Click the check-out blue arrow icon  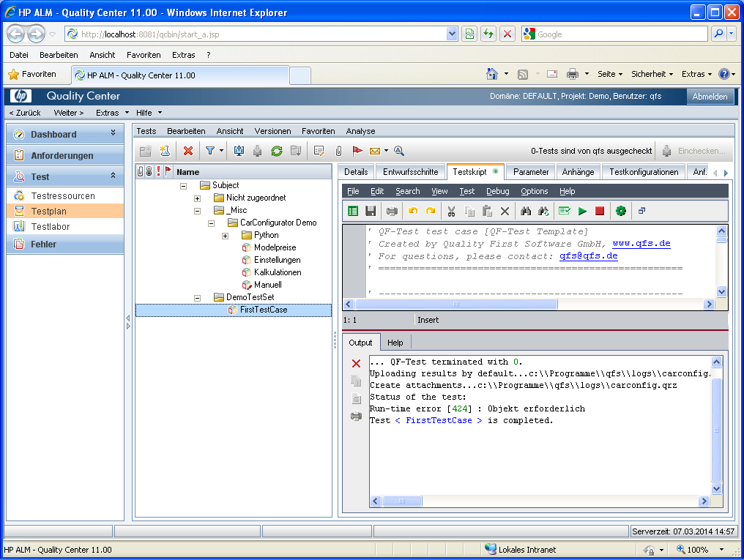tap(239, 151)
